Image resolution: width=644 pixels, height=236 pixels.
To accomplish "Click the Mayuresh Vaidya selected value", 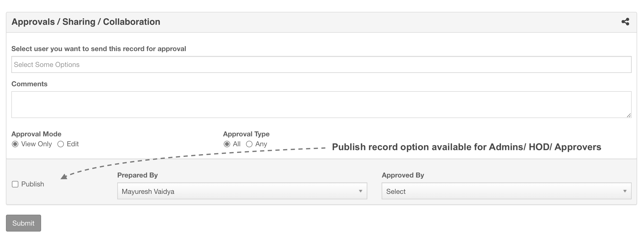I will tap(148, 191).
